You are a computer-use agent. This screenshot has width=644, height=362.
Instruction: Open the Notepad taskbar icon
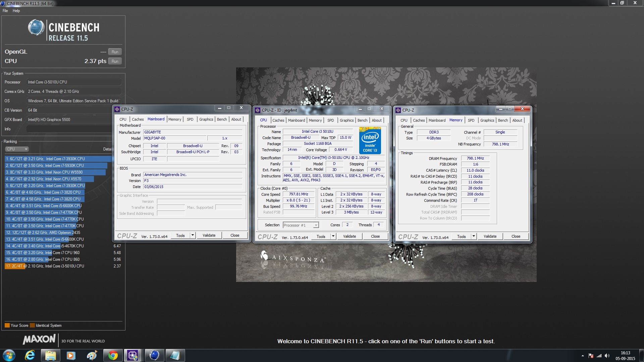tap(175, 355)
